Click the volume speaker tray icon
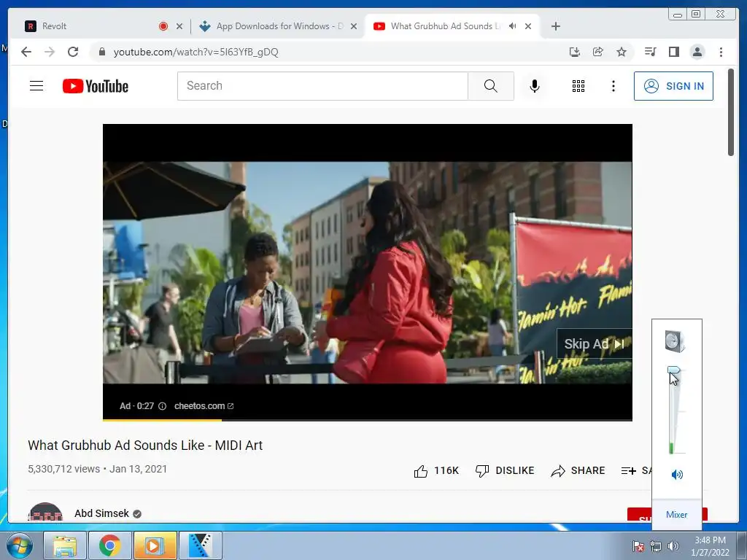The image size is (747, 560). point(673,546)
